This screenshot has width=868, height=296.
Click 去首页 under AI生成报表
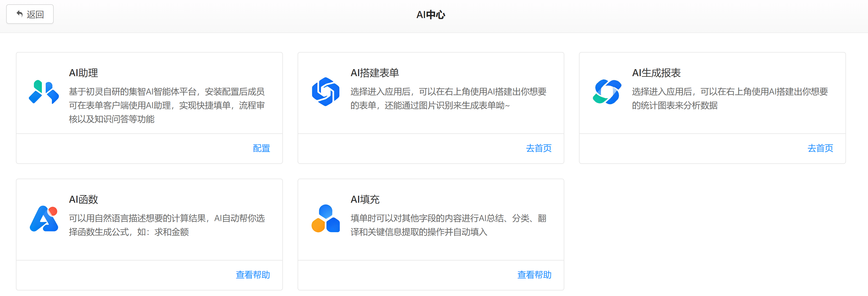[x=820, y=148]
